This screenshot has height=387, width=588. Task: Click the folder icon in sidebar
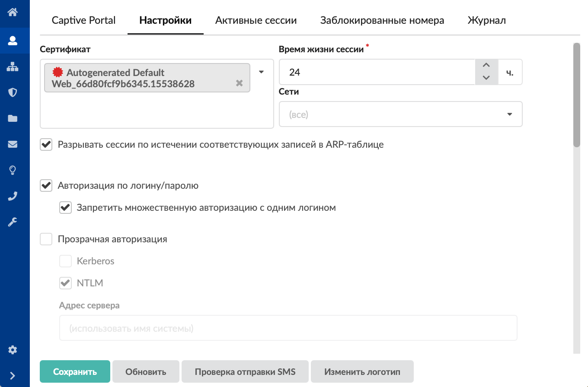coord(13,119)
